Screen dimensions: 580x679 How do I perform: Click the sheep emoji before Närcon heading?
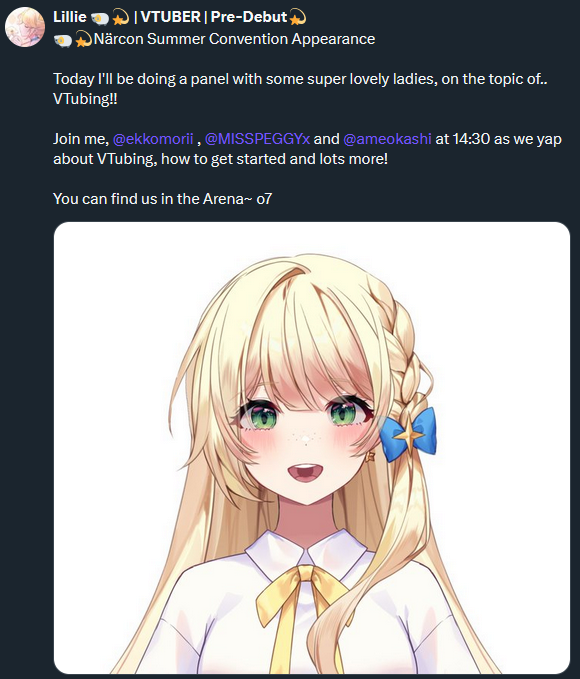pos(63,41)
